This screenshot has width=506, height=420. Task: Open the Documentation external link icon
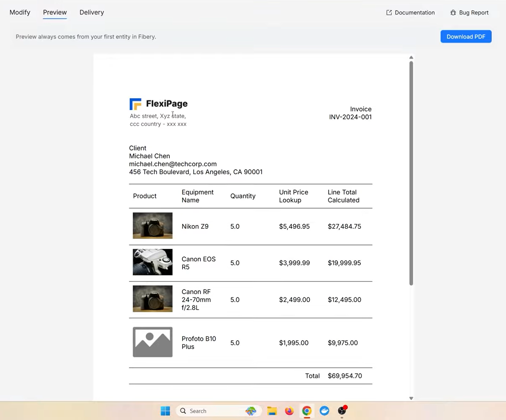tap(389, 13)
